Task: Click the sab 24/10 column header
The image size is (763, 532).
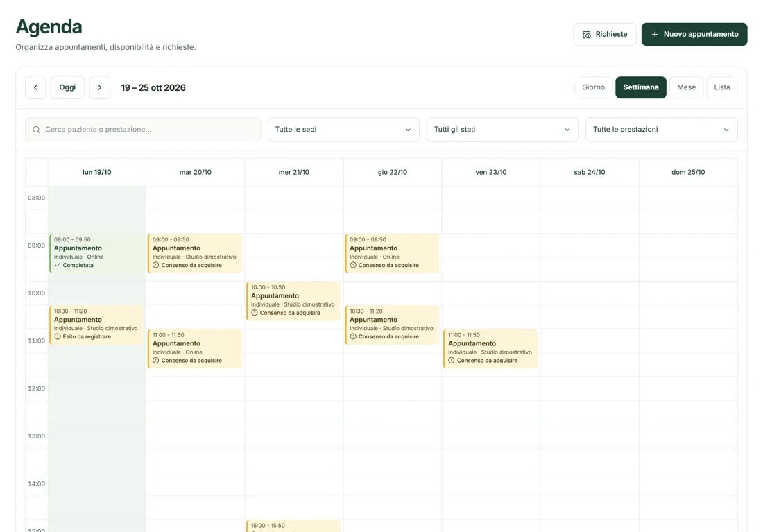Action: [590, 172]
